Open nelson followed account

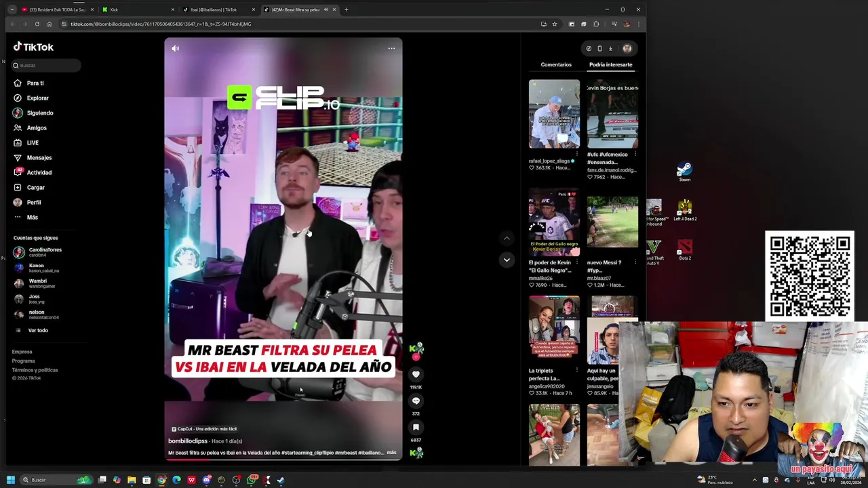(x=37, y=314)
